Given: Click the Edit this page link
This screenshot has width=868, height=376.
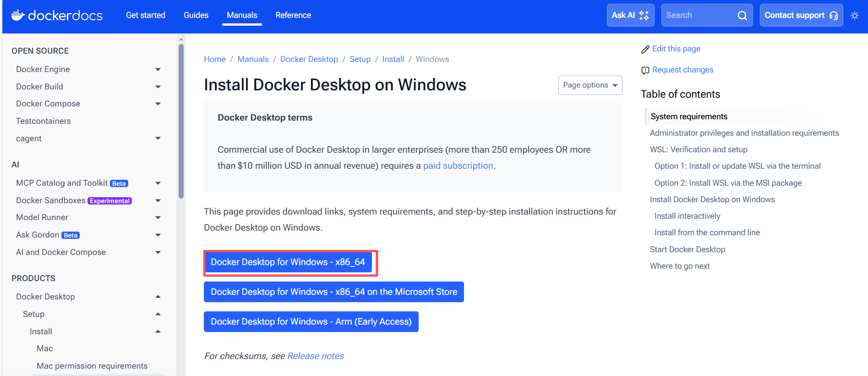Looking at the screenshot, I should tap(676, 49).
